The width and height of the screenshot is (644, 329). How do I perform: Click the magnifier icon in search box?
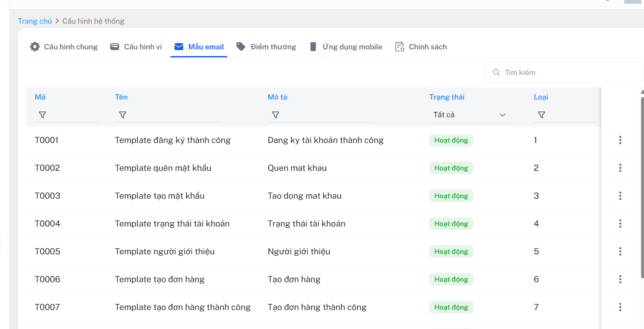click(x=497, y=73)
